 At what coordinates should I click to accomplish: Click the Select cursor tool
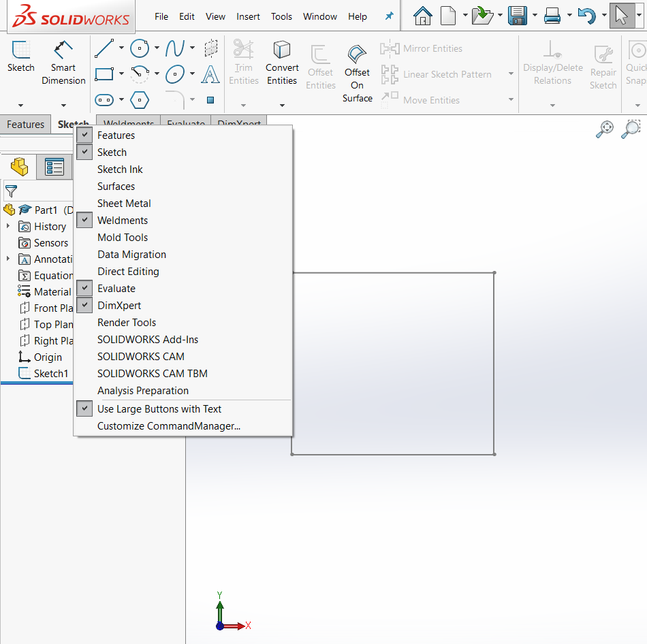[621, 16]
